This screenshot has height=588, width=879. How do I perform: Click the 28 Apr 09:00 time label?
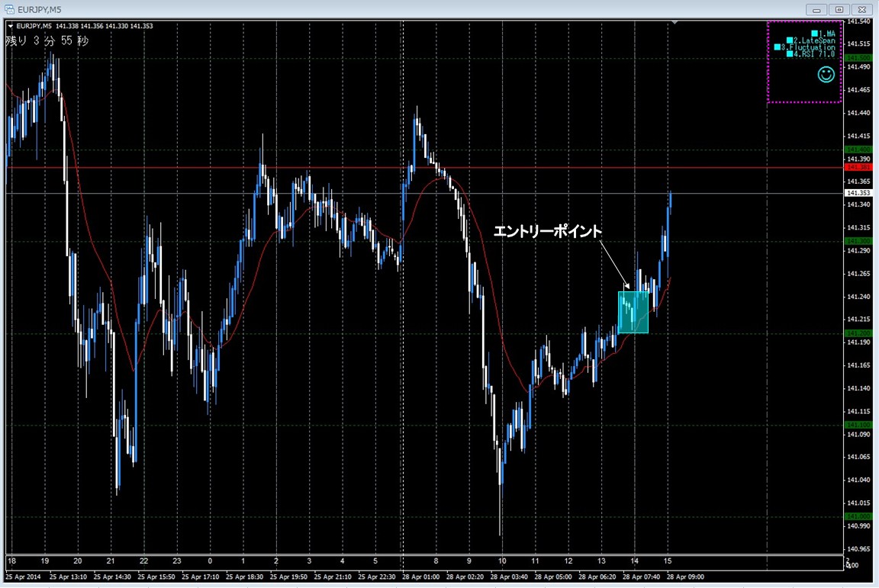click(x=685, y=577)
